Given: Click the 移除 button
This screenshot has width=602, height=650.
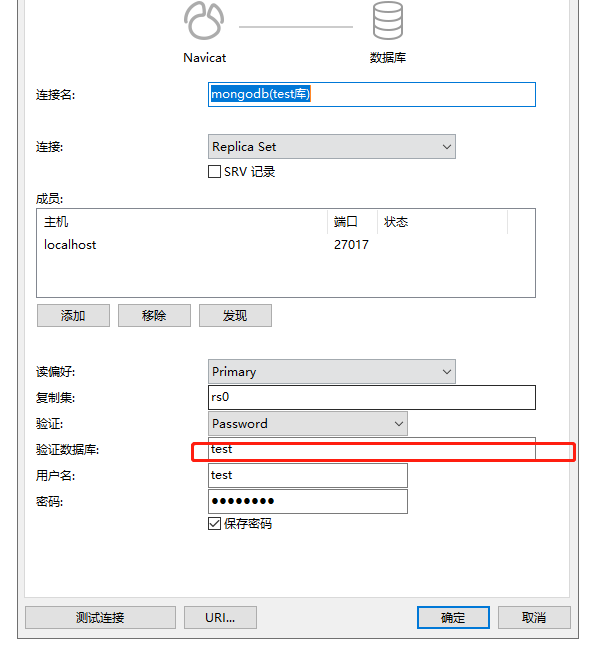Looking at the screenshot, I should click(x=154, y=315).
